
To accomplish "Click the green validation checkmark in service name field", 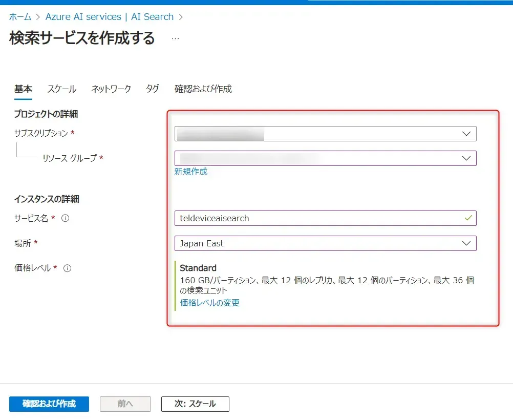I will (467, 218).
